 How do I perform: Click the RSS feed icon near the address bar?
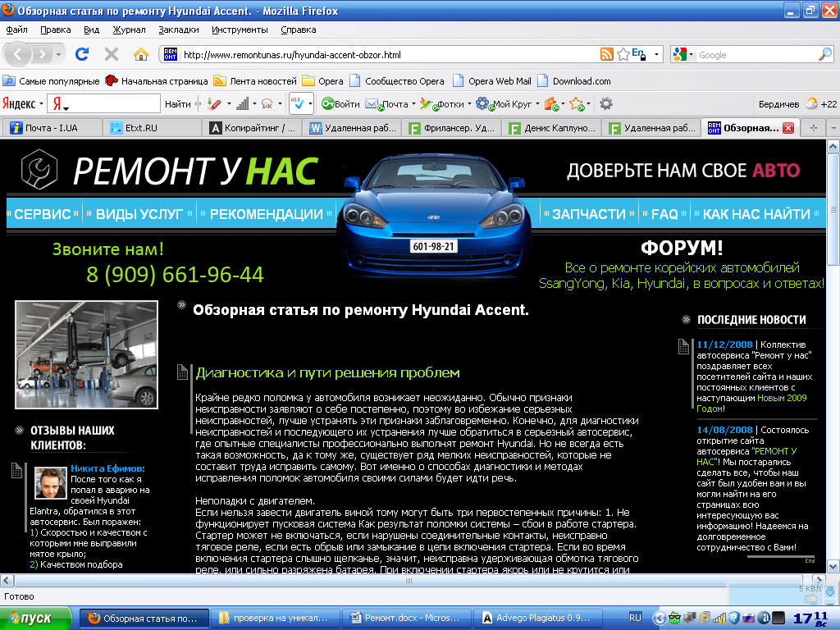[606, 53]
